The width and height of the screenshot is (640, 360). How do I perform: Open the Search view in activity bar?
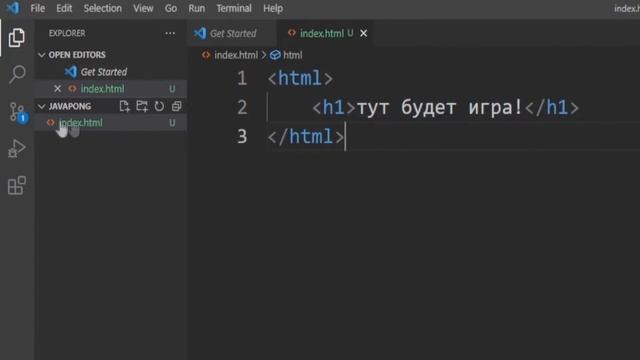pyautogui.click(x=17, y=74)
